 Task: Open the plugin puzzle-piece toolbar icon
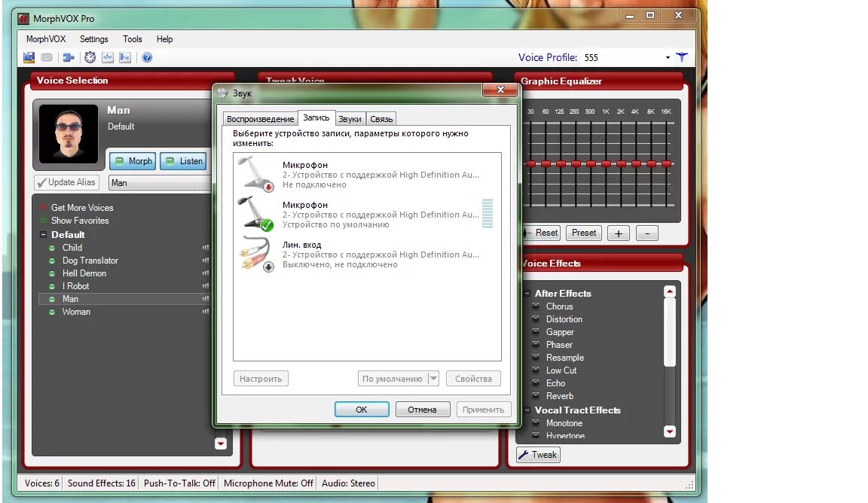point(69,57)
